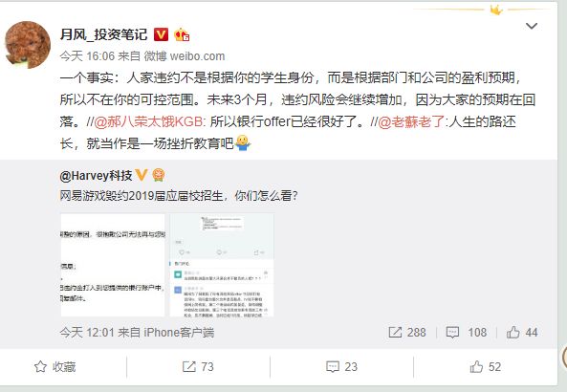Click the orange medal badge beside Harvey科技
Screen dimensions: 567x392
(x=159, y=175)
